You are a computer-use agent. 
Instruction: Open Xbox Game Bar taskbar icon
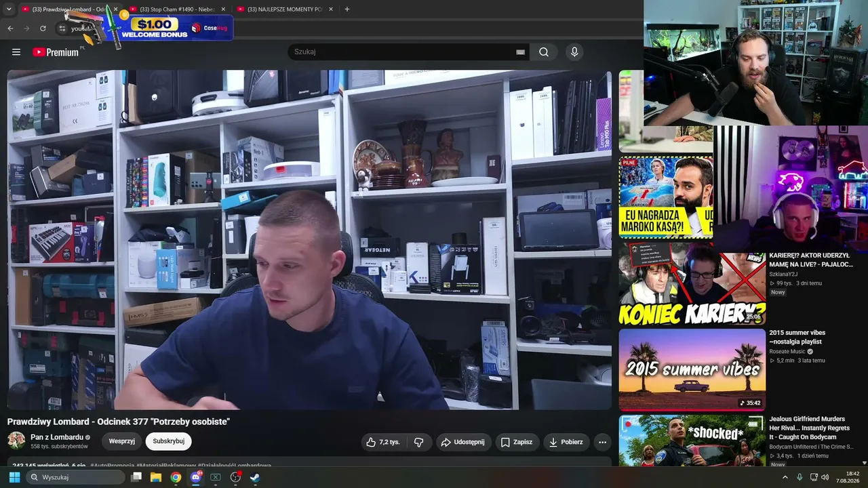coord(216,477)
